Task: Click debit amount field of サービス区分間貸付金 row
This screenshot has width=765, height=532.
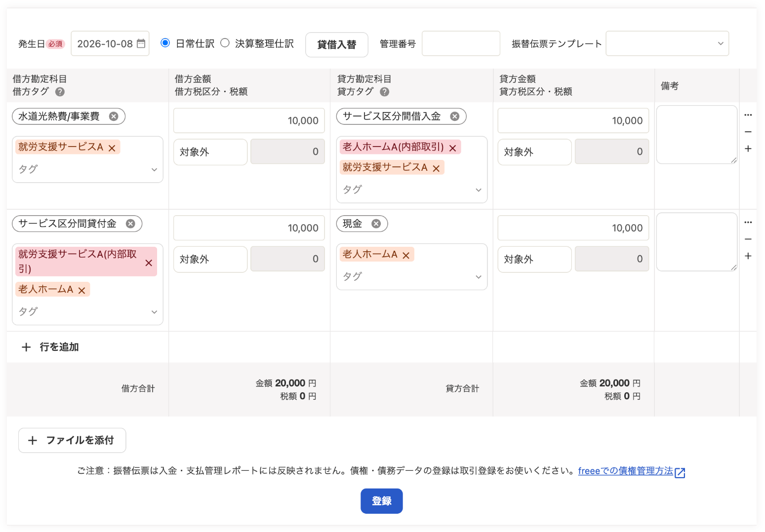Action: coord(249,228)
